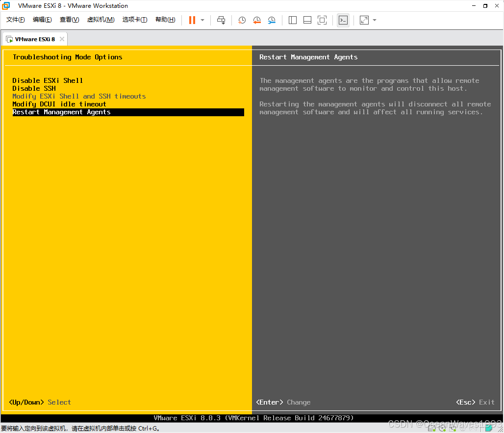
Task: Click the <Enter> Change hint
Action: [x=283, y=402]
